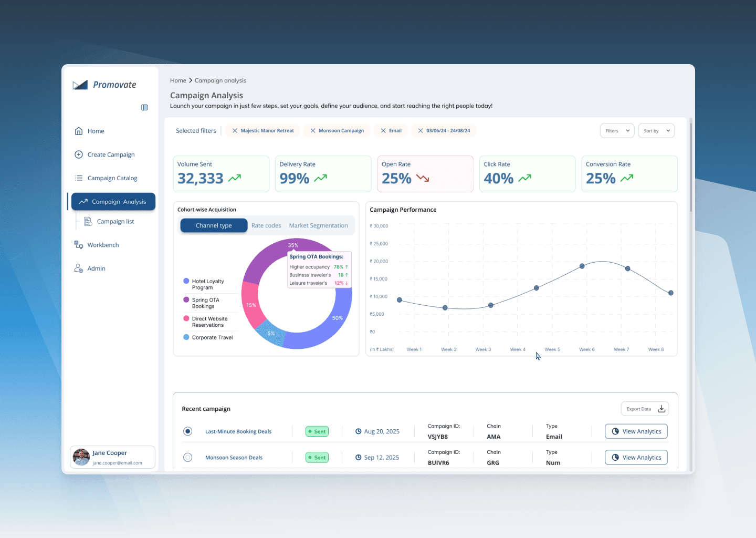
Task: Click the Campaign list document icon
Action: coord(88,221)
